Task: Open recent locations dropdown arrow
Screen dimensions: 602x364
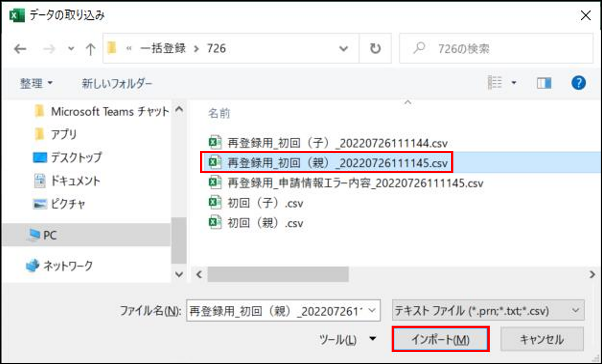Action: click(x=71, y=49)
